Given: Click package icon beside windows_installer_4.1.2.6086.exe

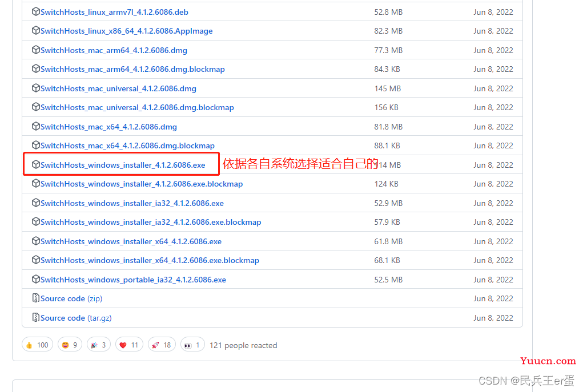Looking at the screenshot, I should (x=36, y=164).
